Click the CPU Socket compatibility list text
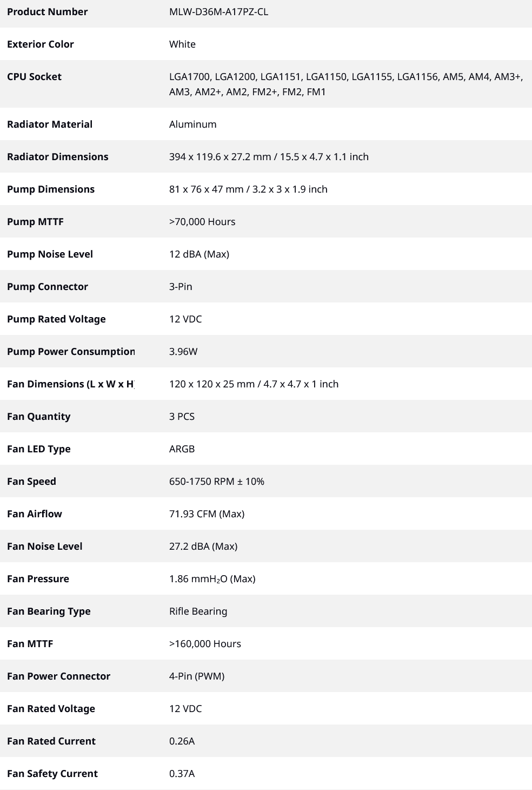Image resolution: width=532 pixels, height=790 pixels. click(x=346, y=84)
